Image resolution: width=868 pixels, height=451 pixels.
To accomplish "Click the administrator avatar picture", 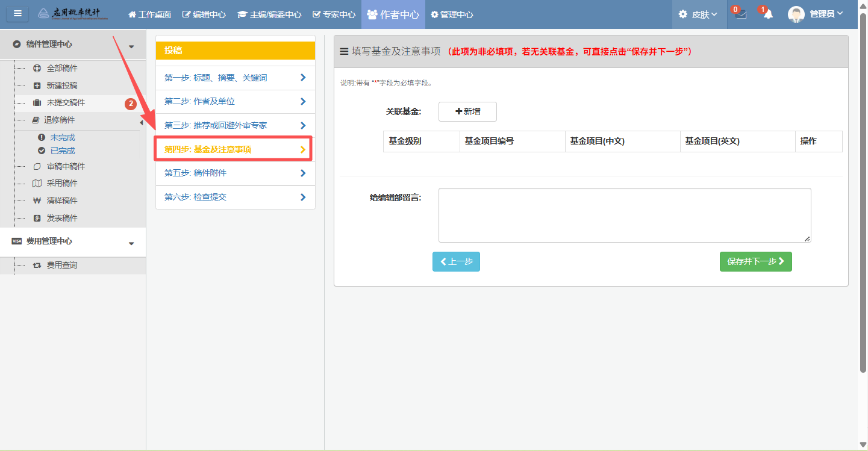I will [x=796, y=14].
